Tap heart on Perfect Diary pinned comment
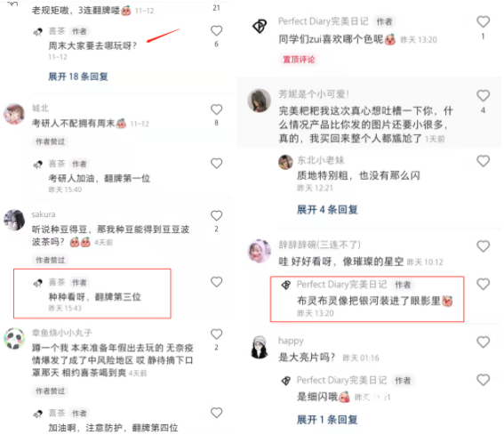Screen dimensions: 504x443 click(x=483, y=22)
